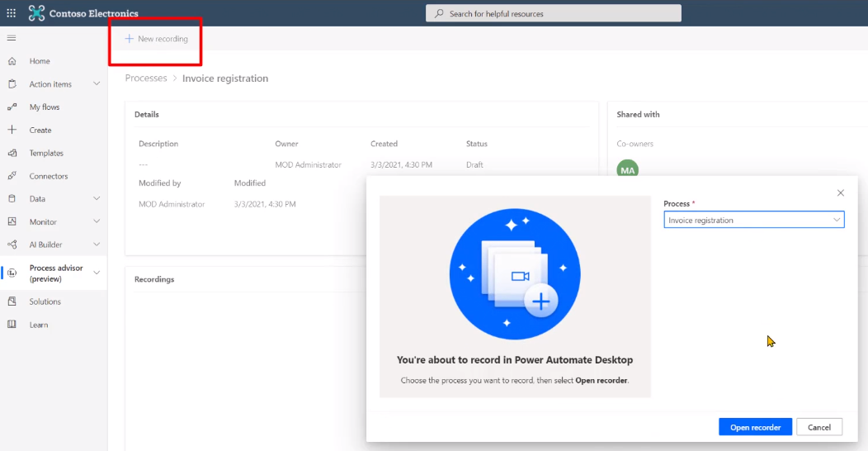Click the Search for helpful resources field
The width and height of the screenshot is (868, 451).
pos(554,13)
